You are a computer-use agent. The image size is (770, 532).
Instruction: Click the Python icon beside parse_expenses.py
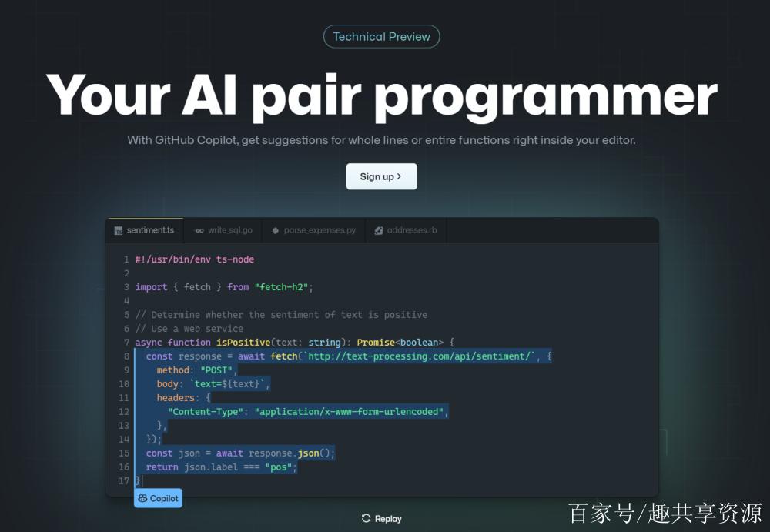(x=276, y=230)
